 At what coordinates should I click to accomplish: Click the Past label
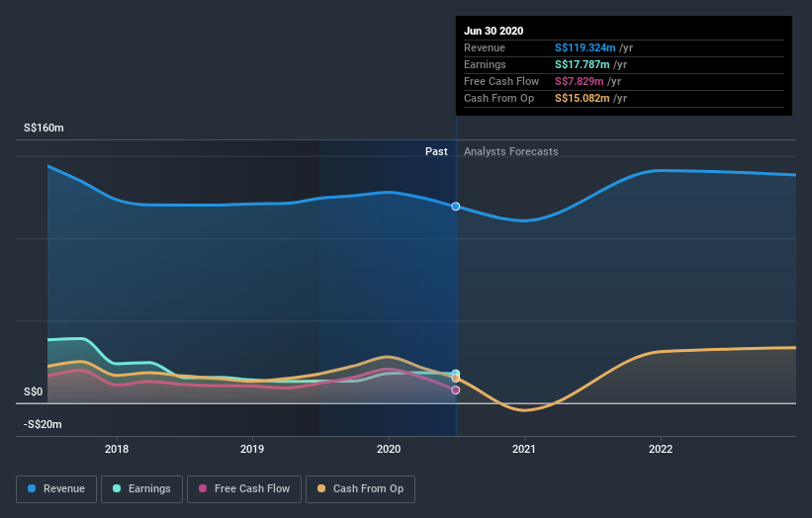(x=436, y=151)
